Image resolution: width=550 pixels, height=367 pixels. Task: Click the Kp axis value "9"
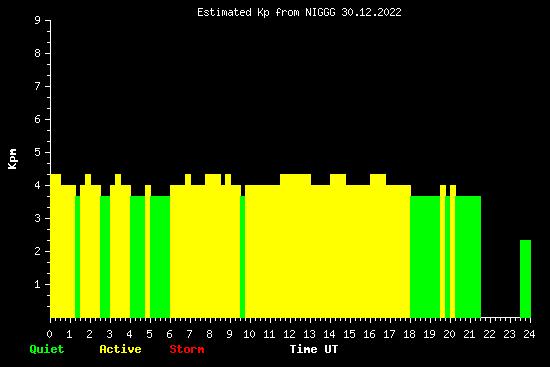pos(38,20)
